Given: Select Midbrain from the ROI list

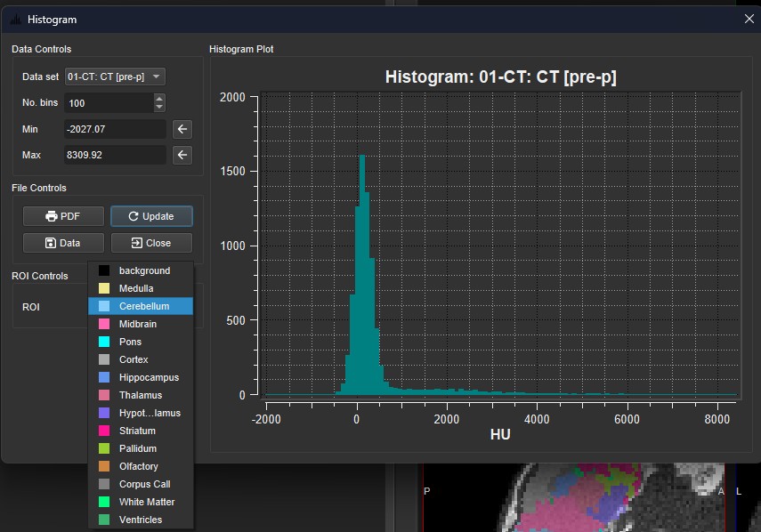Looking at the screenshot, I should point(141,324).
